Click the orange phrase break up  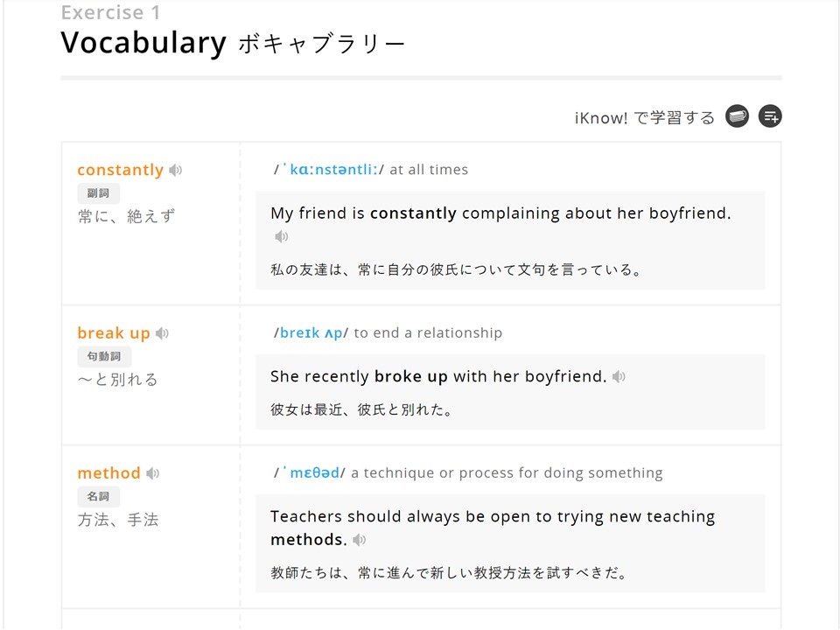click(x=114, y=333)
